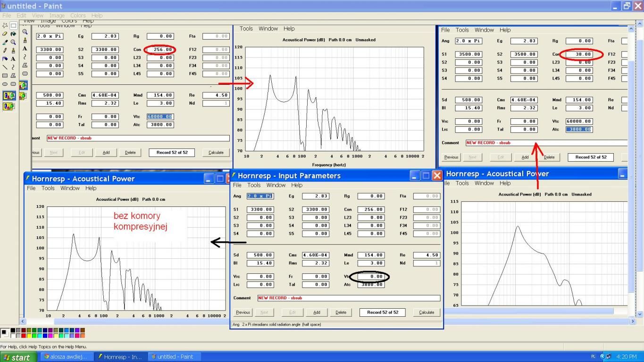Open Tools menu in Hornresp - Input Parameters window
The width and height of the screenshot is (644, 362).
click(254, 185)
